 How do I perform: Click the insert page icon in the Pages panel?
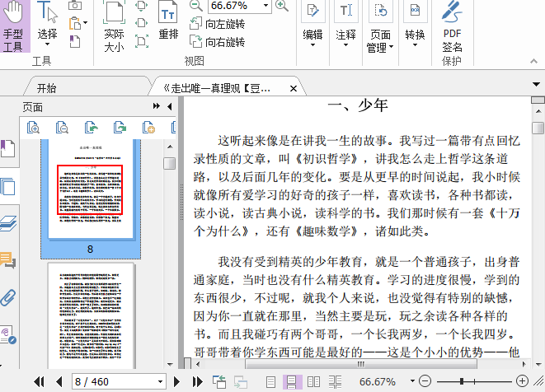coord(148,128)
